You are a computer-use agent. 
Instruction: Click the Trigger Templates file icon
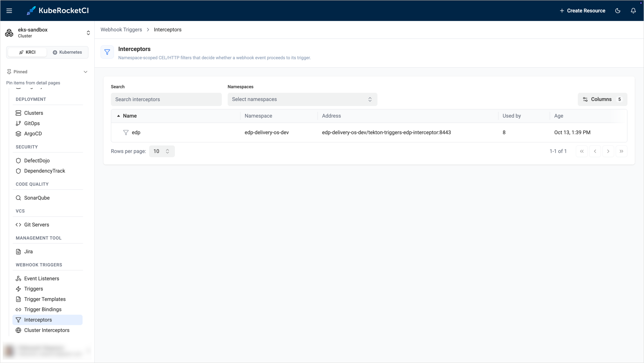point(18,299)
